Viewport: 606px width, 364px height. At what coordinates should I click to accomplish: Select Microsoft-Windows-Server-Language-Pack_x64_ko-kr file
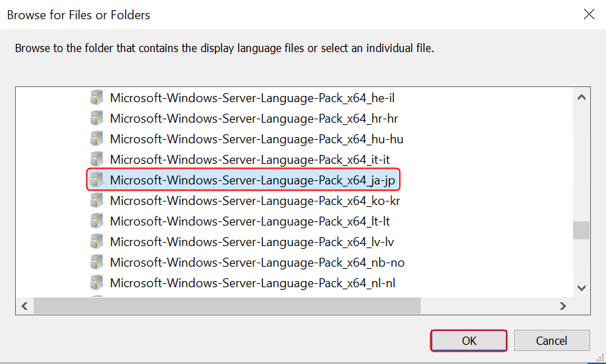point(255,201)
